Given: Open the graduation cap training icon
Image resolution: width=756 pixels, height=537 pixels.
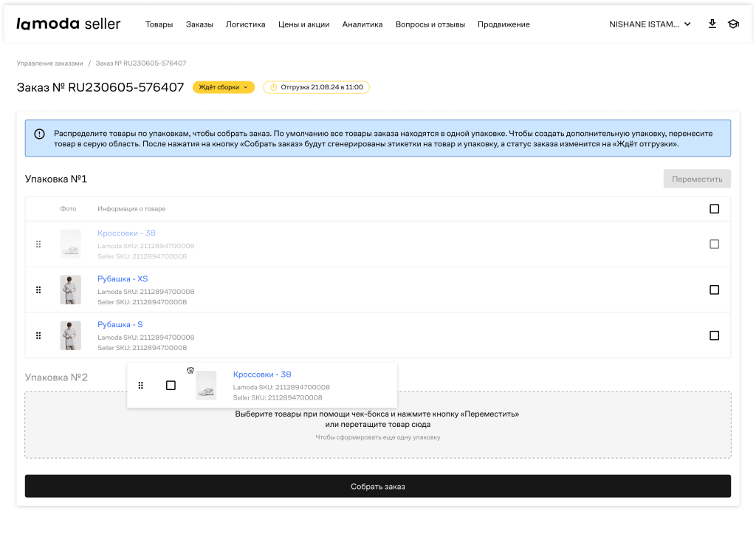Looking at the screenshot, I should pyautogui.click(x=733, y=24).
